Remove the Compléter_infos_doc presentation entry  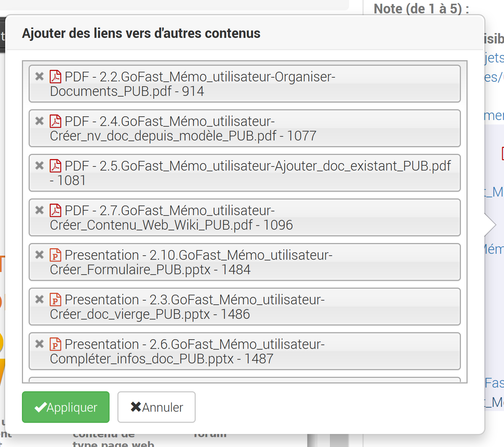(x=39, y=344)
